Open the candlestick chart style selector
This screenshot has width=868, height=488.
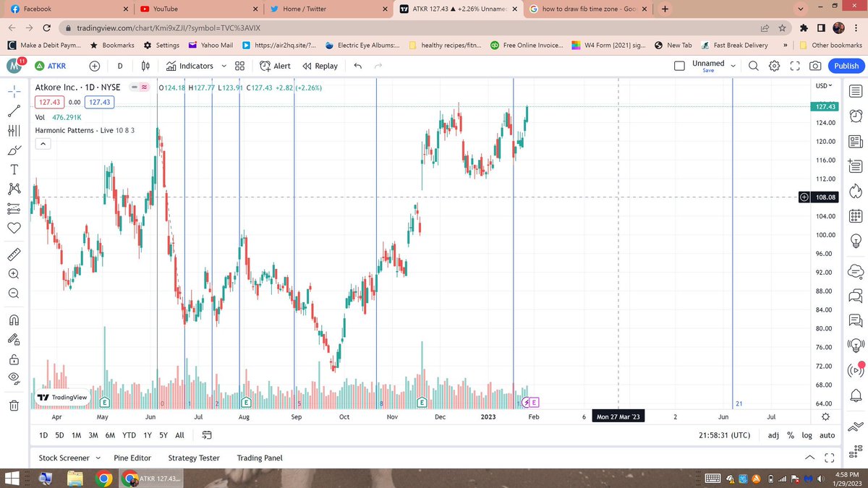145,66
